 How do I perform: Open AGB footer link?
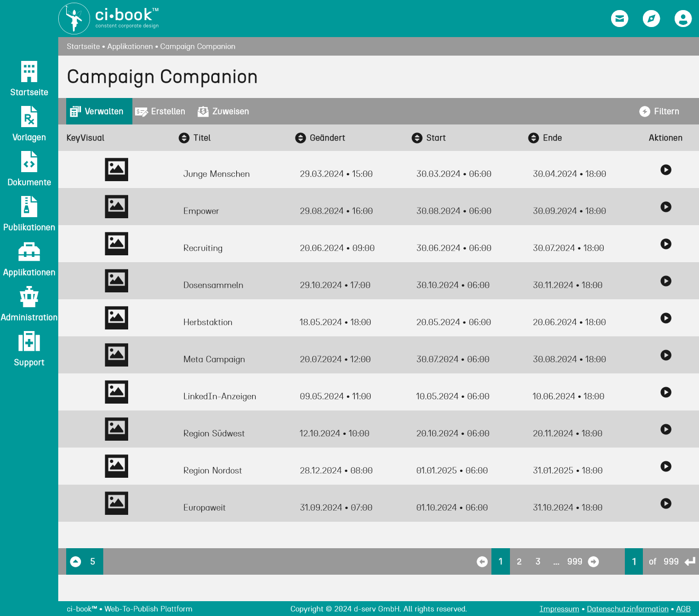click(x=683, y=609)
